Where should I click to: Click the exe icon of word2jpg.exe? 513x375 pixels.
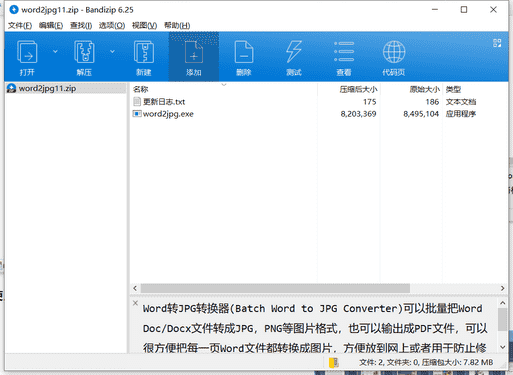137,114
